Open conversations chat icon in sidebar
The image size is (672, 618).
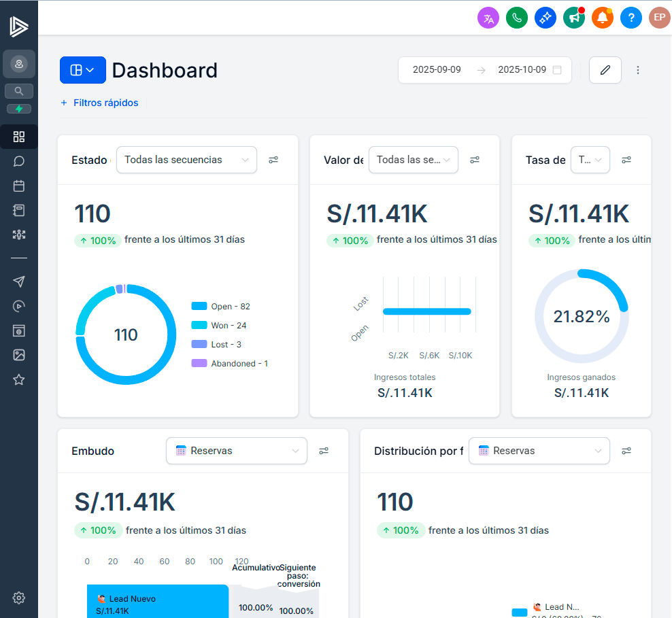pyautogui.click(x=19, y=161)
